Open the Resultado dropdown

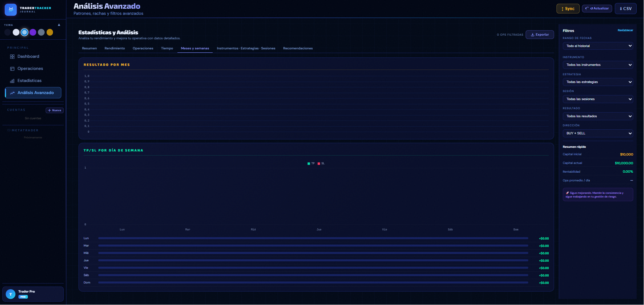pos(598,116)
